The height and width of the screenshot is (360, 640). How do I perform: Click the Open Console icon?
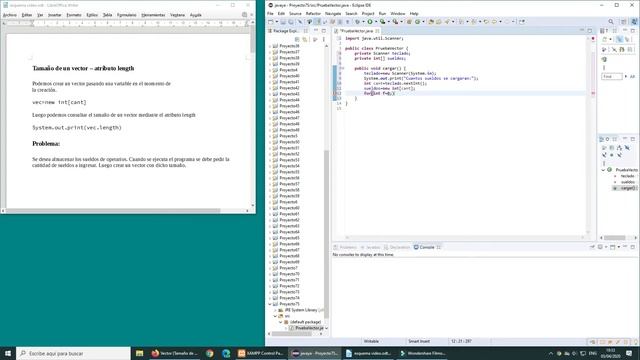click(612, 247)
